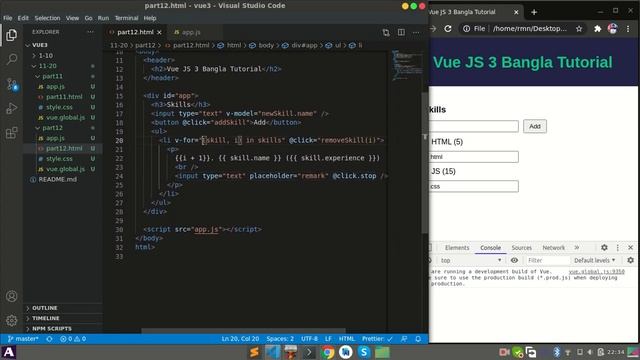Open the console context 'top' dropdown
The width and height of the screenshot is (640, 360).
pyautogui.click(x=470, y=260)
